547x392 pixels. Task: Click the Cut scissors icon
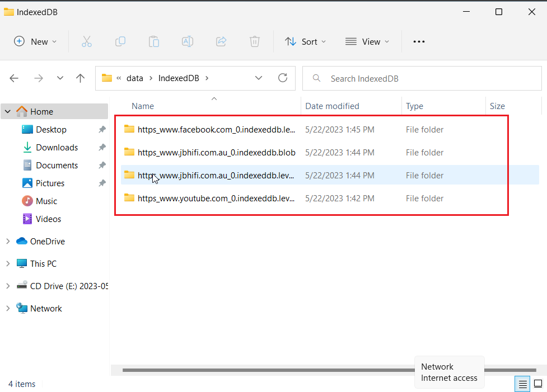[x=86, y=41]
